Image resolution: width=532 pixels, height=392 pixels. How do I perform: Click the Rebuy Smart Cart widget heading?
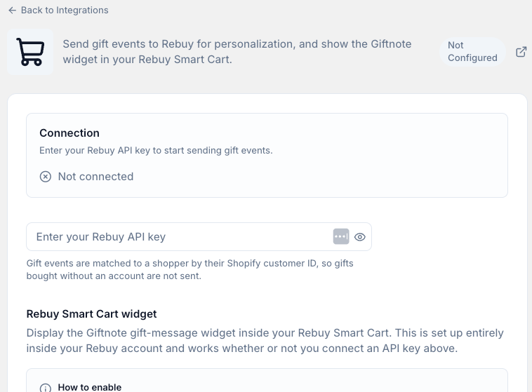tap(92, 314)
